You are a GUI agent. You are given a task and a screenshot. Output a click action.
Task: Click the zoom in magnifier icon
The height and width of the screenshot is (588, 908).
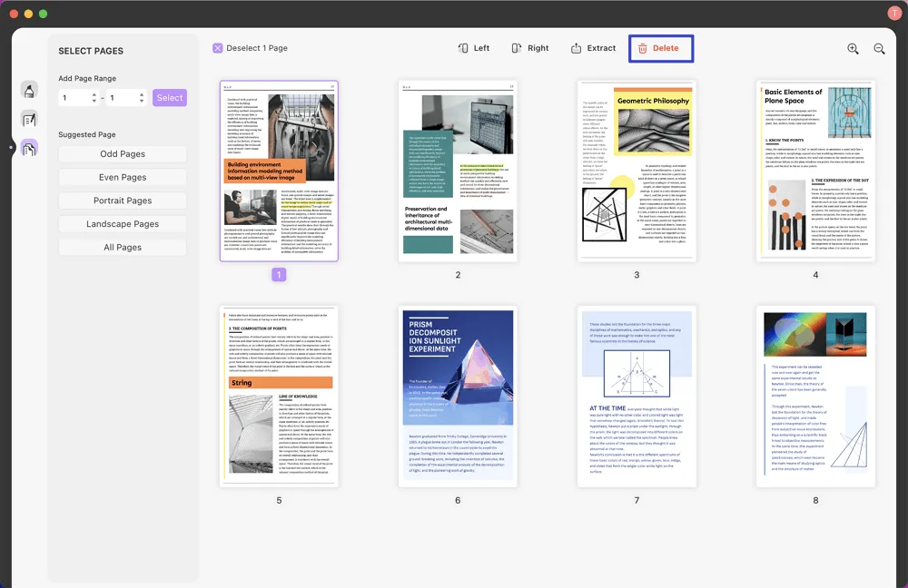point(853,49)
